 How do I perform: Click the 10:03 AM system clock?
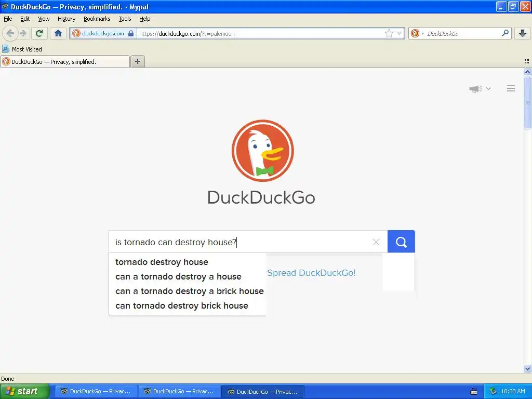coord(513,391)
